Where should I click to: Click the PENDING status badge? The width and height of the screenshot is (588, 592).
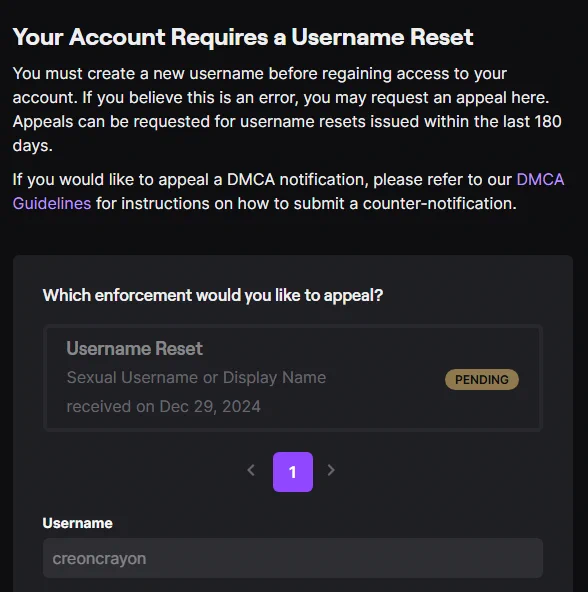pos(482,379)
